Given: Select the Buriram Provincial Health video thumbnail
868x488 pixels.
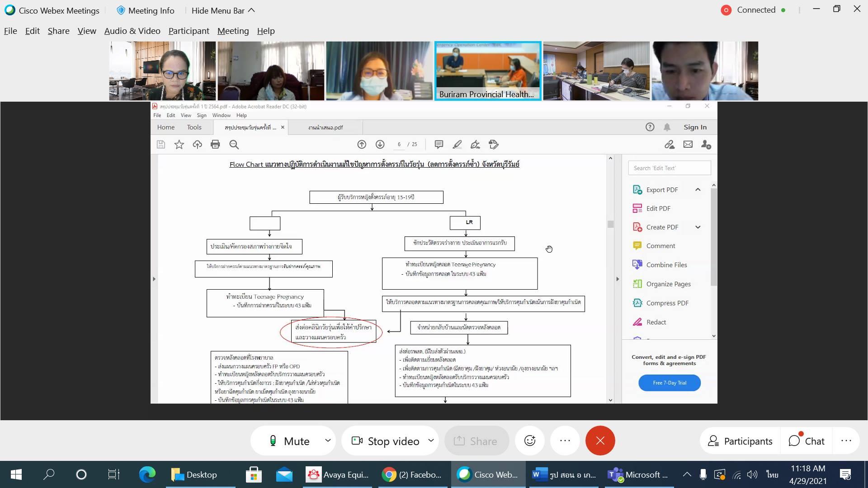Looking at the screenshot, I should point(487,70).
